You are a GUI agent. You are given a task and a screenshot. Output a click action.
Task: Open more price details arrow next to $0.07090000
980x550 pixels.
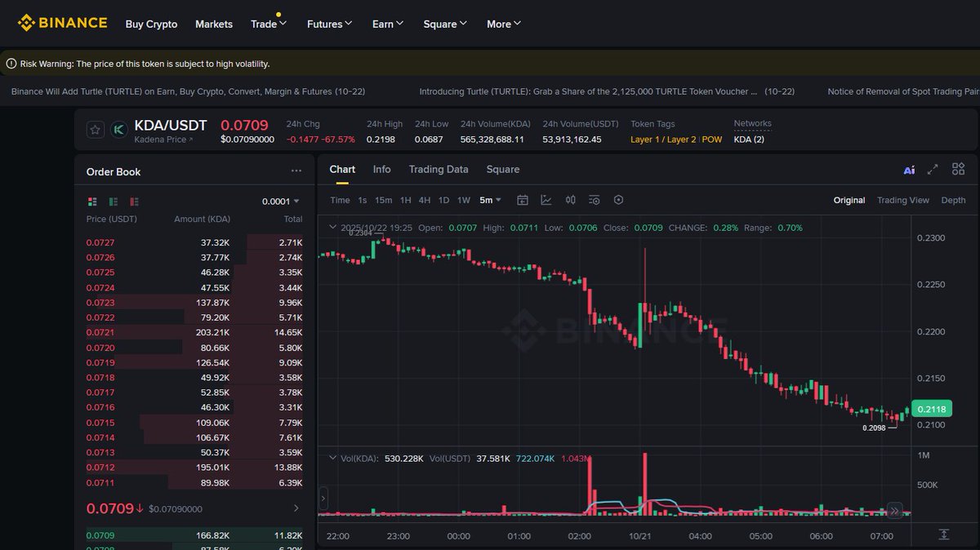[296, 508]
